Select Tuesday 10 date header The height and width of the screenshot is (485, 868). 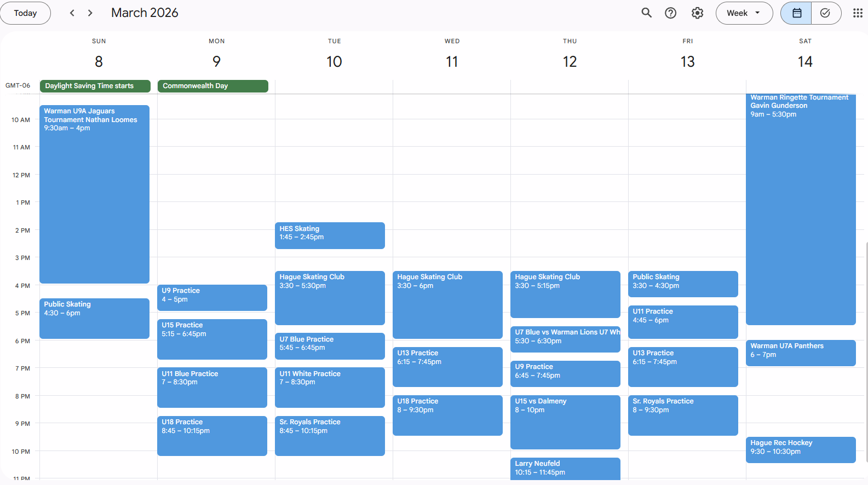(334, 61)
